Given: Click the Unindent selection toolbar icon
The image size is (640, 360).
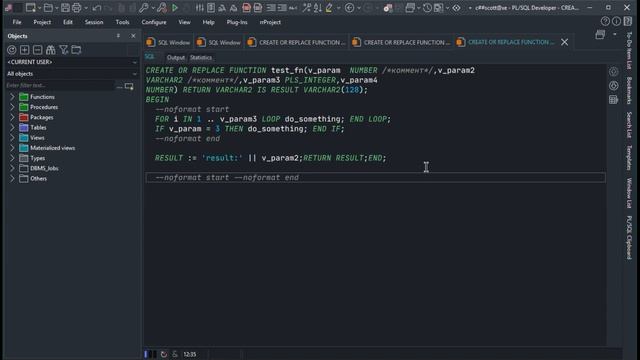Looking at the screenshot, I should 282,8.
